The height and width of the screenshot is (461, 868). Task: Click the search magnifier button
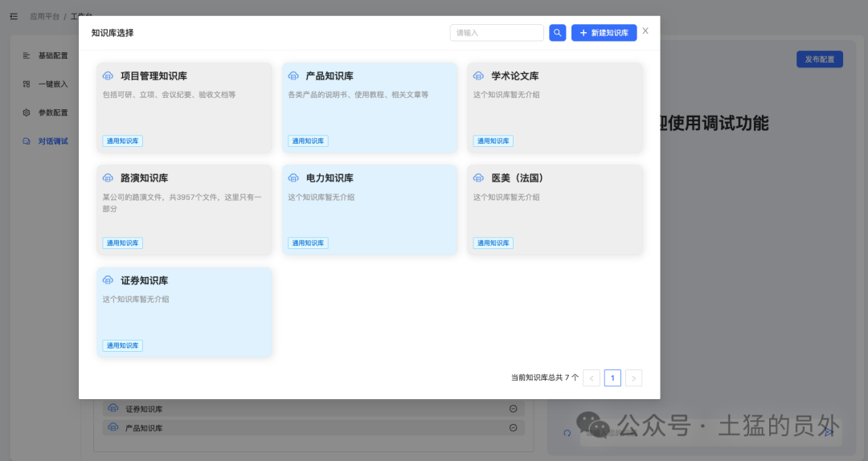[x=558, y=33]
